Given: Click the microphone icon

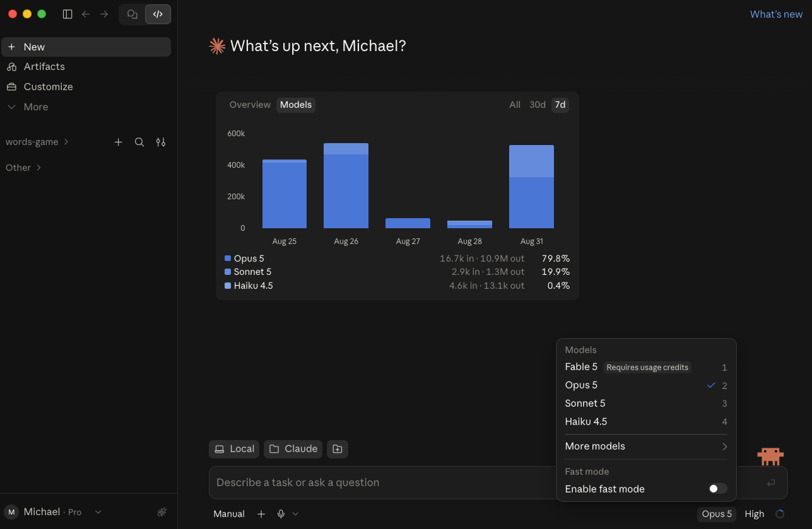Looking at the screenshot, I should pyautogui.click(x=281, y=514).
